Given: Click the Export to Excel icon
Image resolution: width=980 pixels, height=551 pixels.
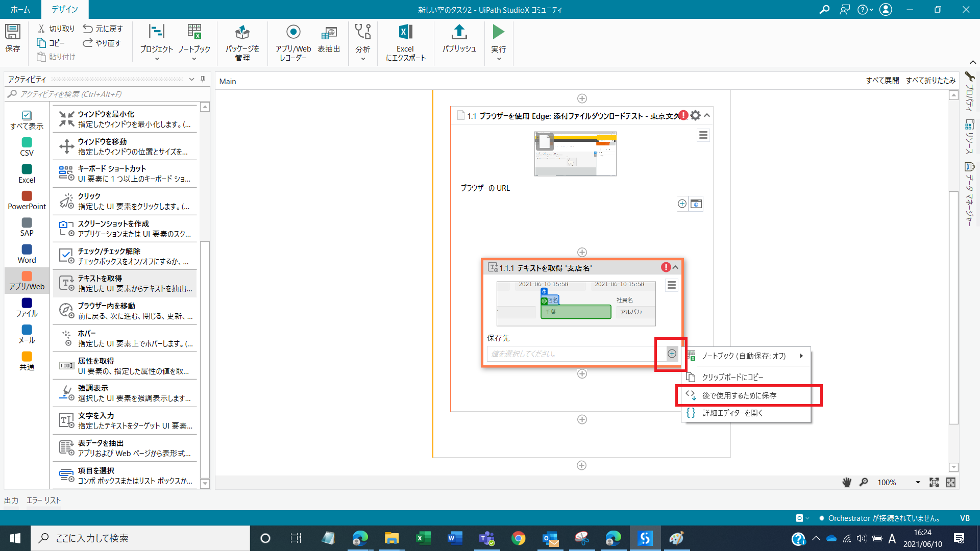Looking at the screenshot, I should [405, 33].
